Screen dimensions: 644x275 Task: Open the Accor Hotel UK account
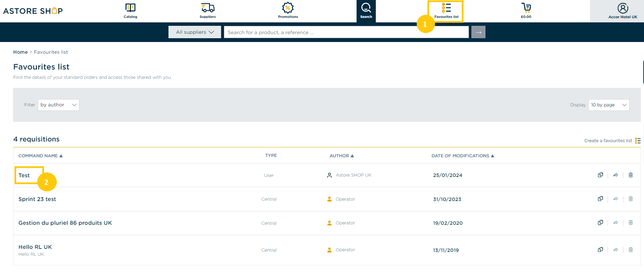click(x=623, y=11)
